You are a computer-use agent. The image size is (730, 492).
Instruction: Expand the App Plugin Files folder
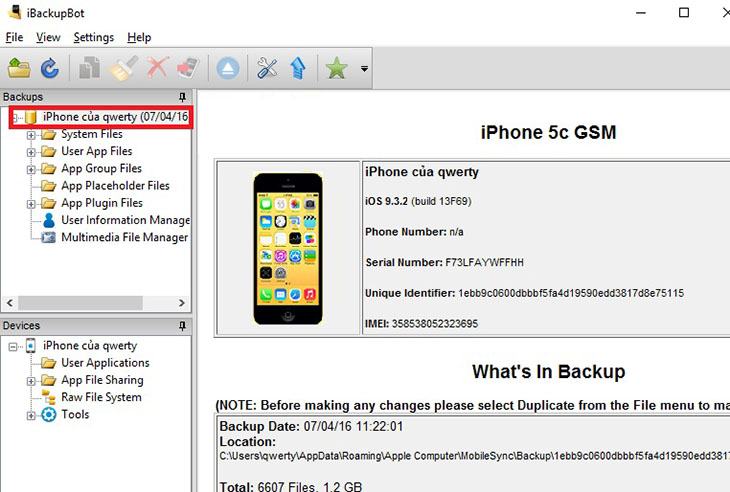tap(31, 204)
